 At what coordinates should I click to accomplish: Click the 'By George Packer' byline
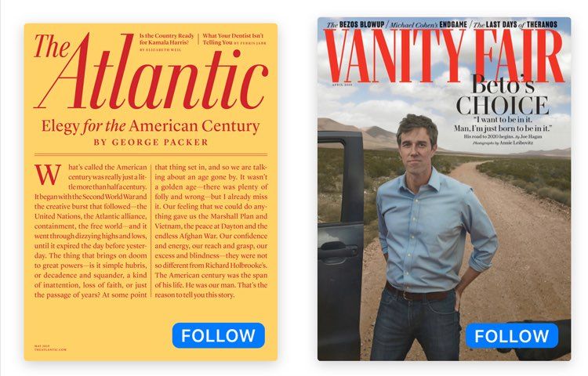pos(151,143)
